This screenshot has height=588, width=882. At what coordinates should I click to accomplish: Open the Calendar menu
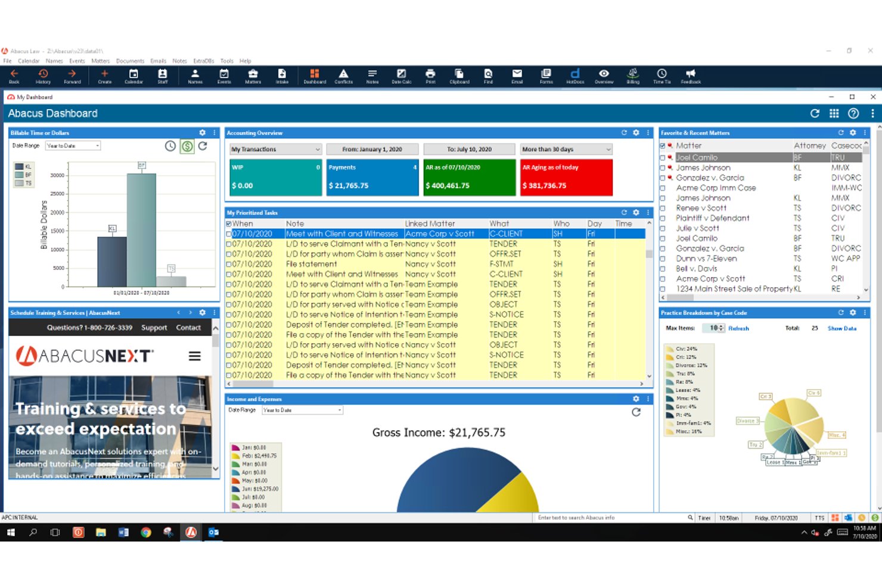point(29,61)
